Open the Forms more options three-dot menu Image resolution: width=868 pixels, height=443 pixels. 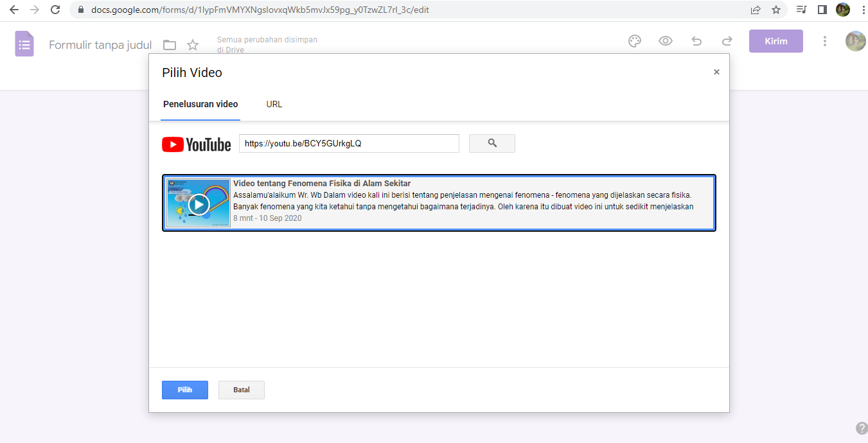pyautogui.click(x=825, y=41)
